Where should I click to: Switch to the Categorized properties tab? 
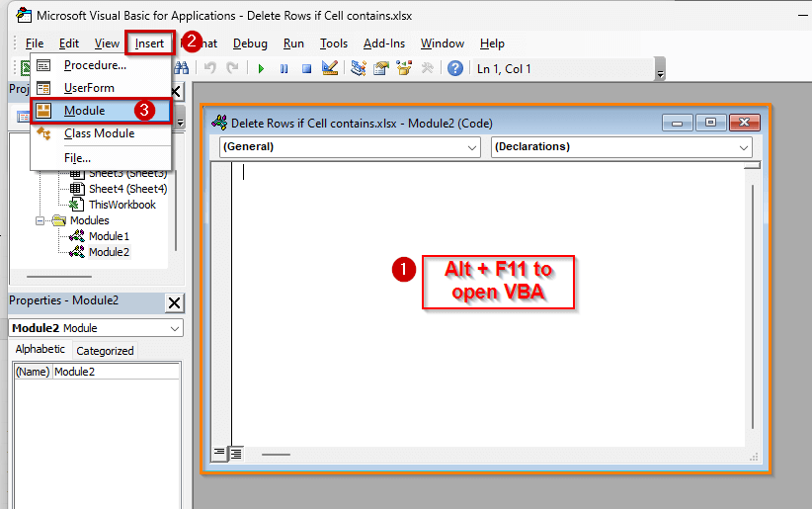tap(105, 351)
